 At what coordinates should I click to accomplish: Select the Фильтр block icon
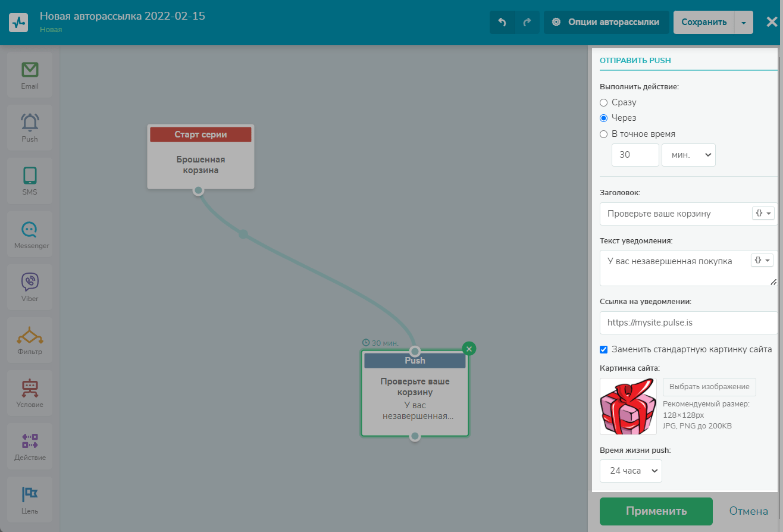click(x=30, y=340)
